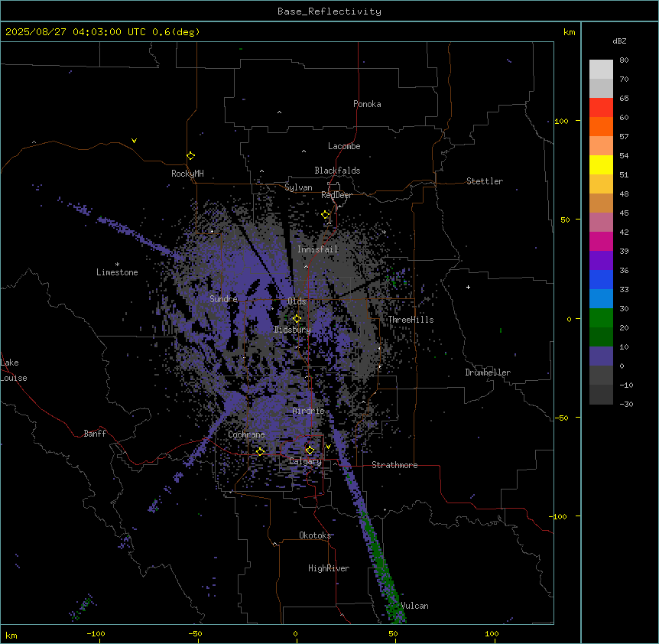Select the blue 36 dBZ legend swatch
The height and width of the screenshot is (644, 659).
pos(601,279)
